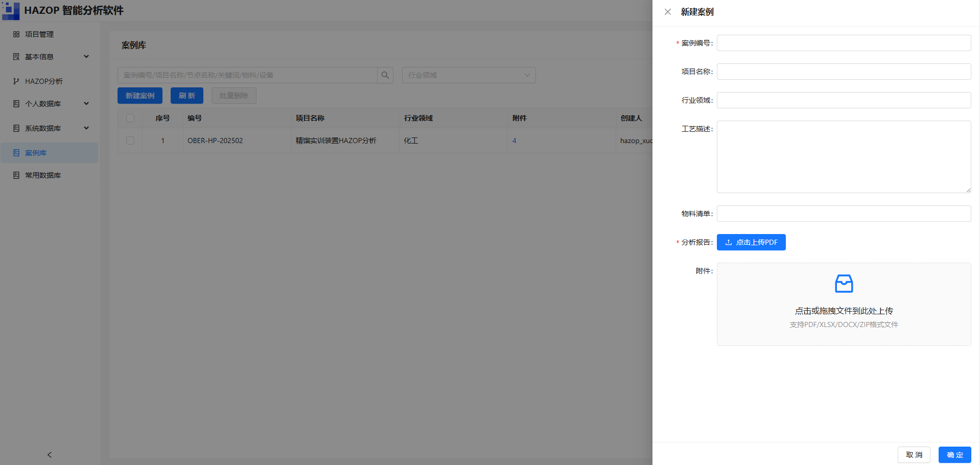The height and width of the screenshot is (465, 980).
Task: Check the row checkbox for OBER-HP-202502
Action: [130, 141]
